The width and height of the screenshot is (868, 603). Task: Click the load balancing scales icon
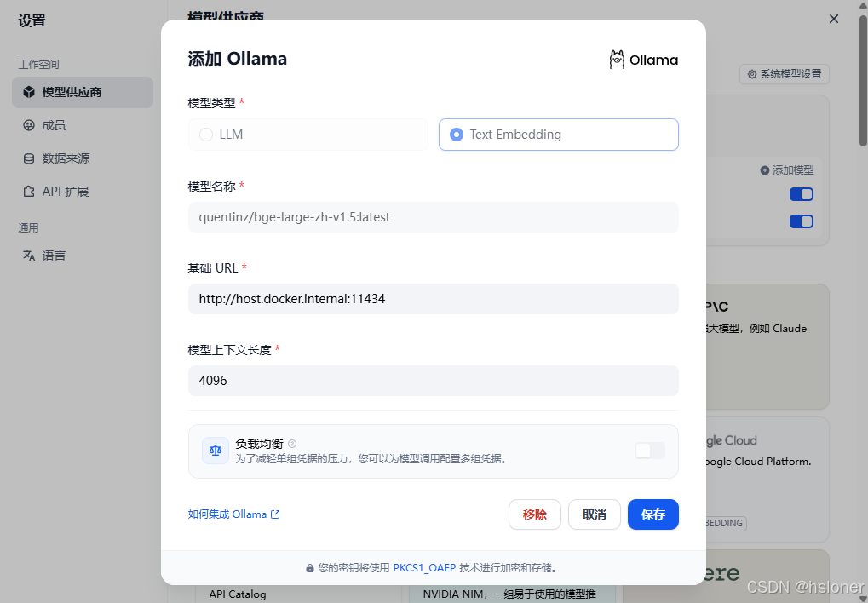[x=216, y=451]
